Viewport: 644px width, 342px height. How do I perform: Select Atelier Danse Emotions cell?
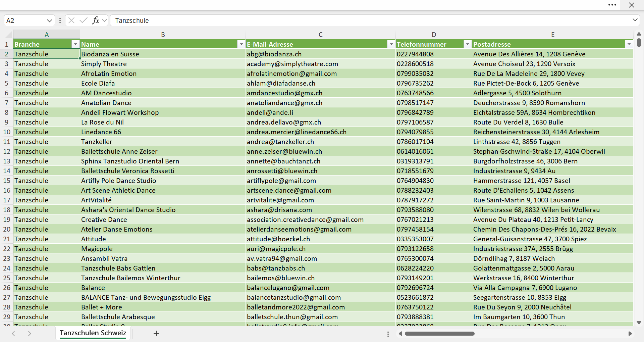click(163, 229)
